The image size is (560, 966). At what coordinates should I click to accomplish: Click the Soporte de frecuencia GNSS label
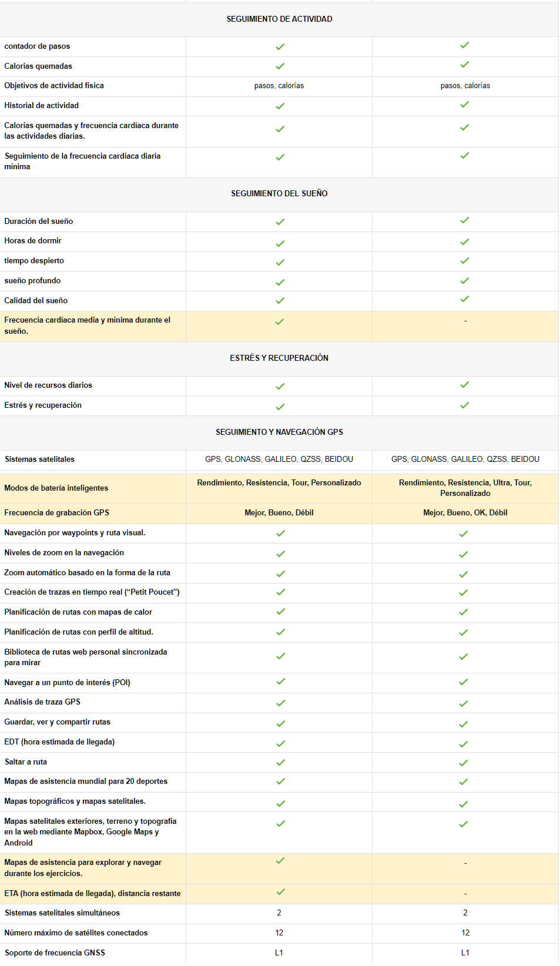point(55,952)
